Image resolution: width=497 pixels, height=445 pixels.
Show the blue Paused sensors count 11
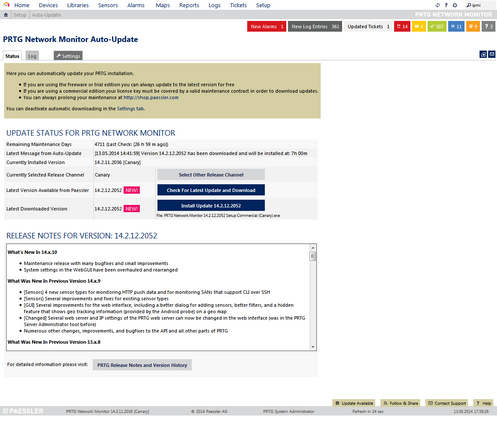coord(456,27)
